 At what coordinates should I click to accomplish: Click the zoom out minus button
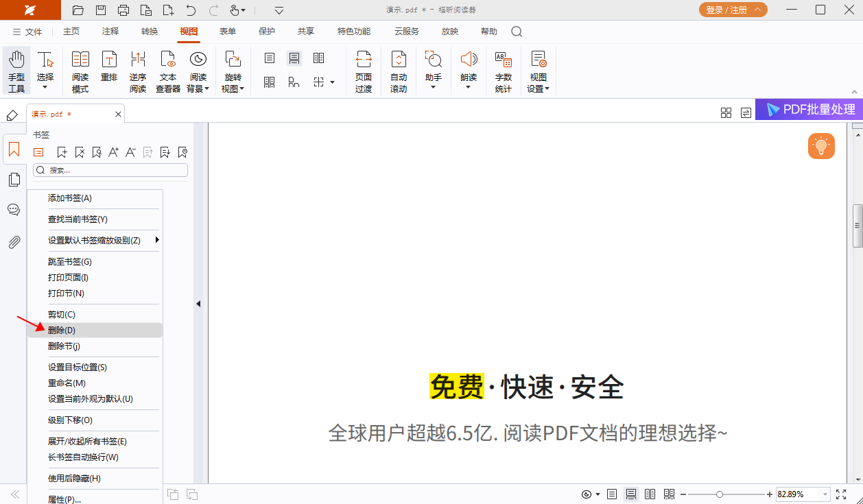pos(683,494)
